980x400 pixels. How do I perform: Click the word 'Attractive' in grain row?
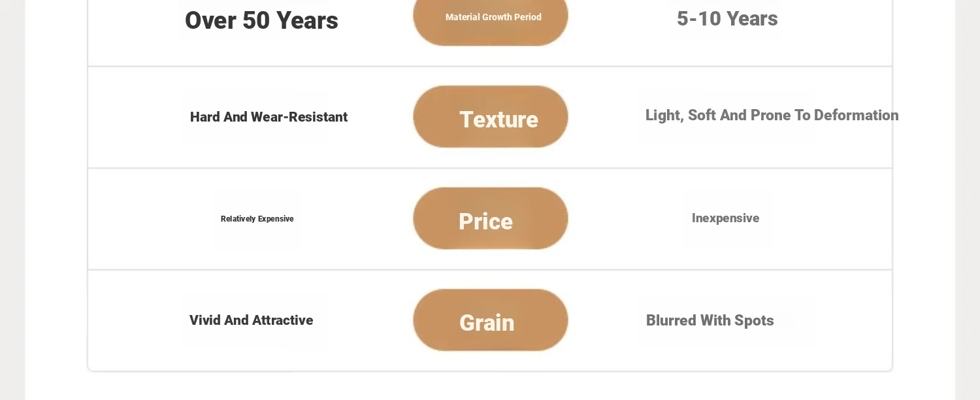point(282,320)
